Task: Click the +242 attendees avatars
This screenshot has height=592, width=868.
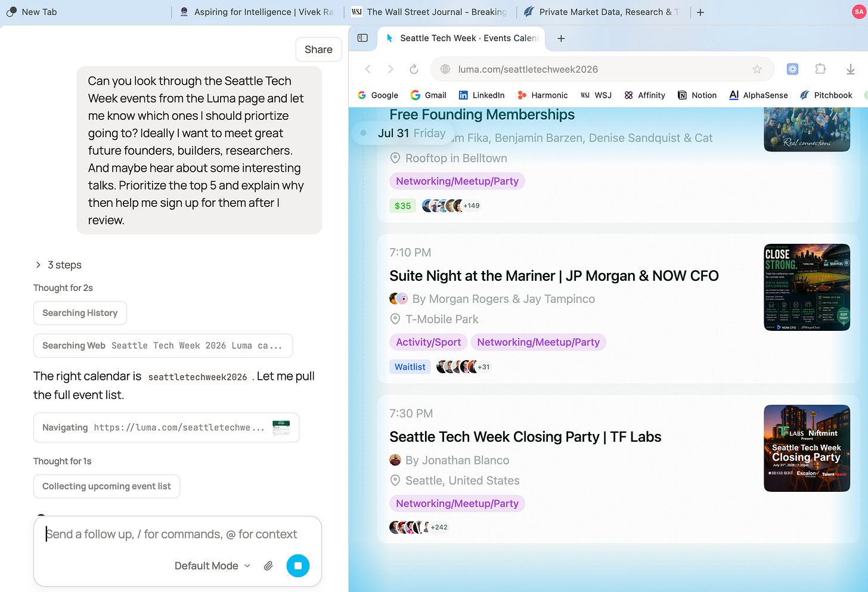Action: click(418, 528)
